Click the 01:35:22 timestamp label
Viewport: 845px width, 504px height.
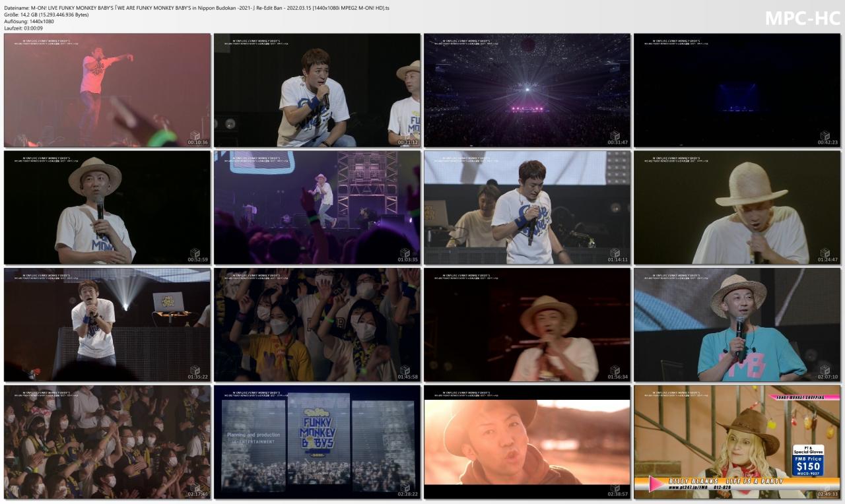pyautogui.click(x=198, y=377)
